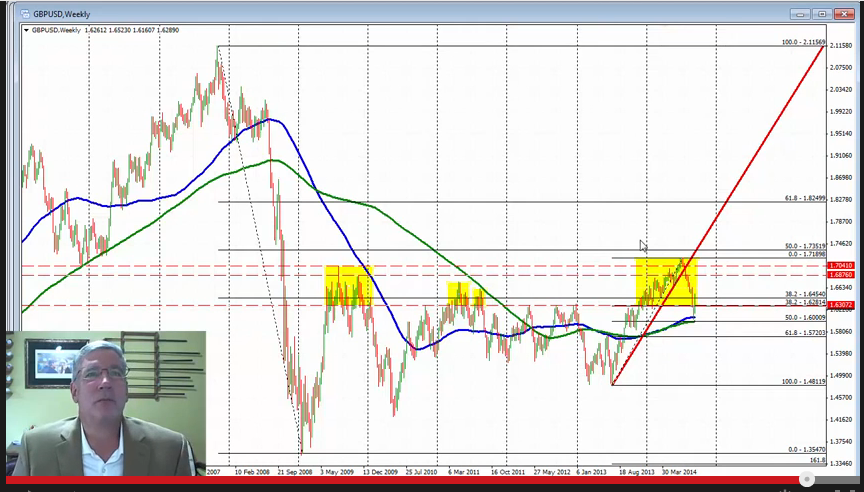Open the chart menu triangle beside GBPUSD,Weekly

(x=26, y=30)
